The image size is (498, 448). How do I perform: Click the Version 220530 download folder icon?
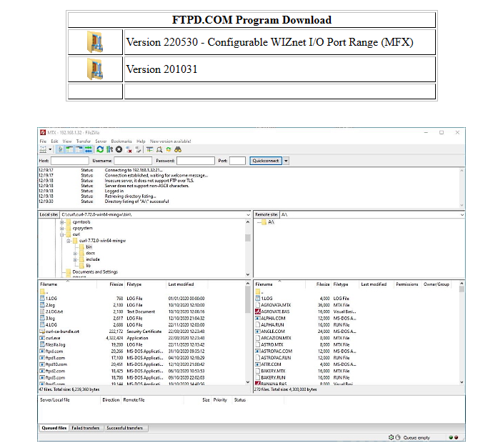[x=95, y=42]
